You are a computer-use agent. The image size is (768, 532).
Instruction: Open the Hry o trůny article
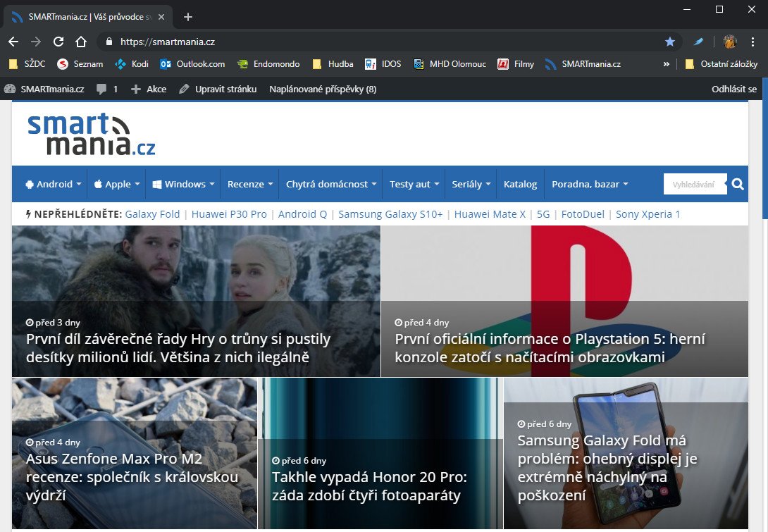pos(196,301)
